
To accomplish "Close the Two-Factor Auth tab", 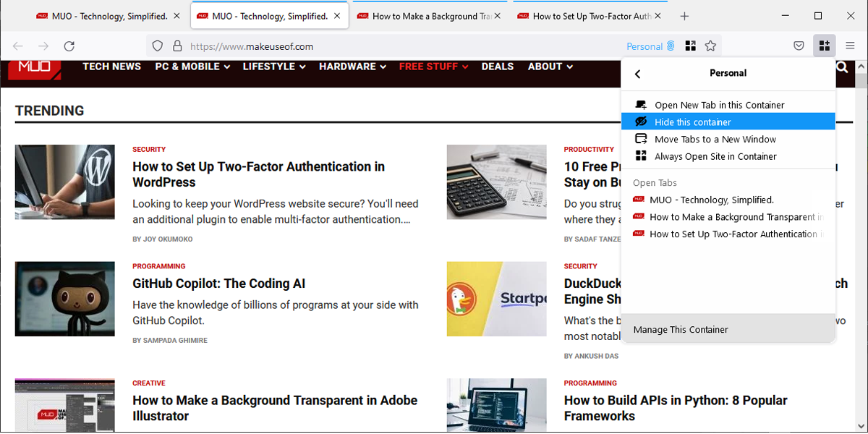I will pos(658,16).
